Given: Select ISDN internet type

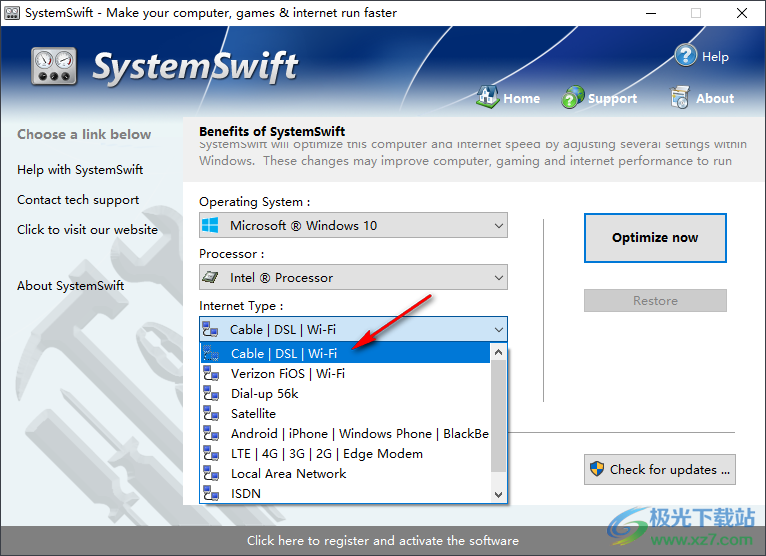Looking at the screenshot, I should pos(345,493).
